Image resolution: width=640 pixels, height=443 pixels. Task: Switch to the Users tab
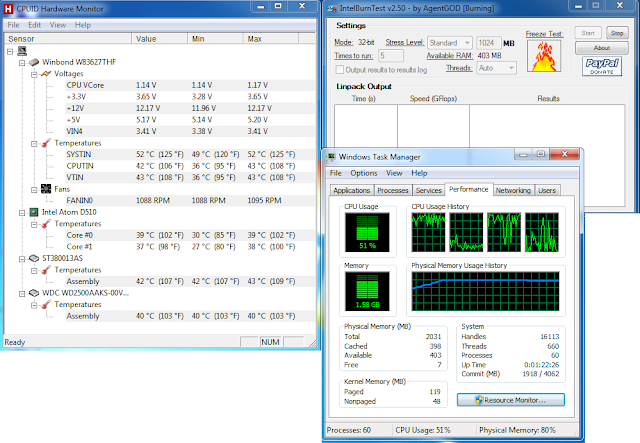[x=547, y=190]
